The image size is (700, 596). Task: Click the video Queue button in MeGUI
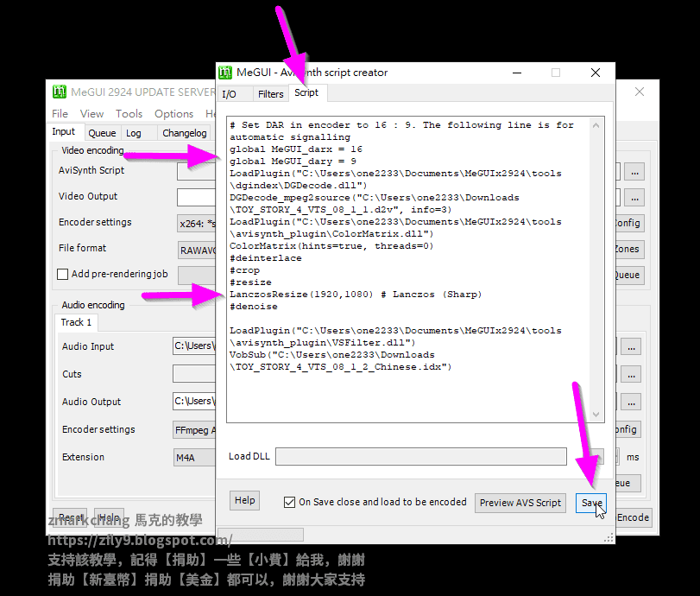tap(629, 275)
